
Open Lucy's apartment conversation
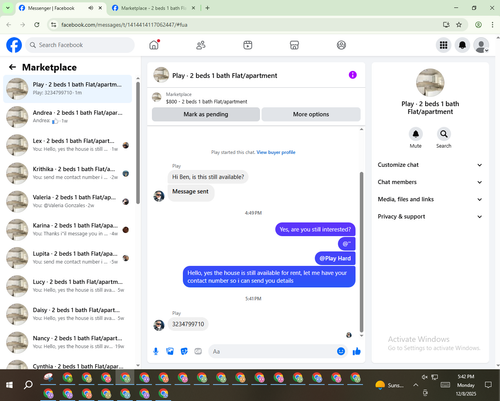(x=68, y=286)
